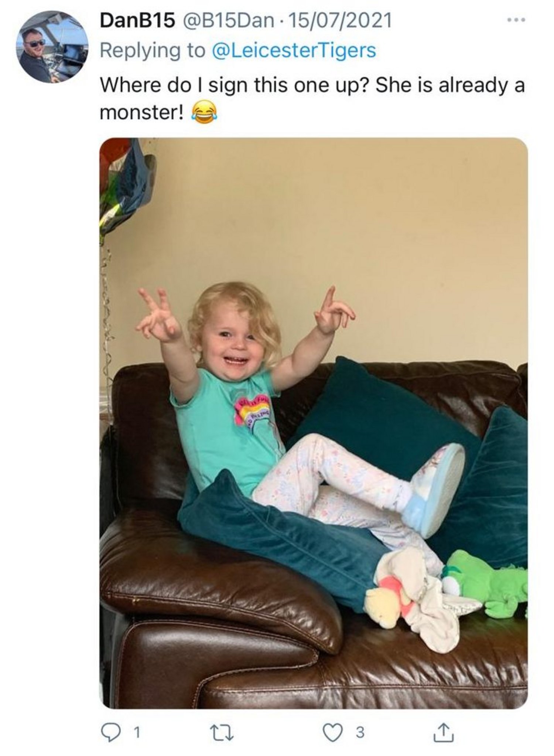Tap the crying-laughing emoji in the tweet
This screenshot has width=554, height=756.
204,113
